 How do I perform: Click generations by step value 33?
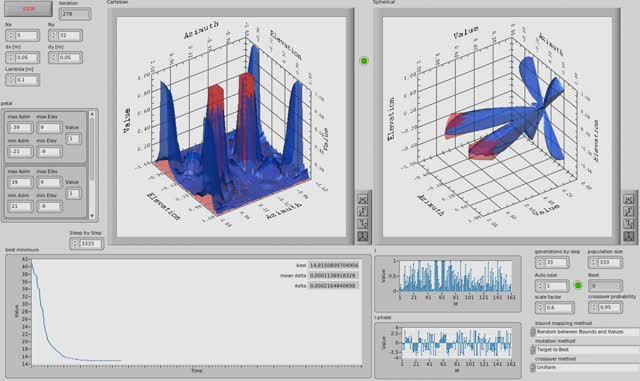[556, 262]
